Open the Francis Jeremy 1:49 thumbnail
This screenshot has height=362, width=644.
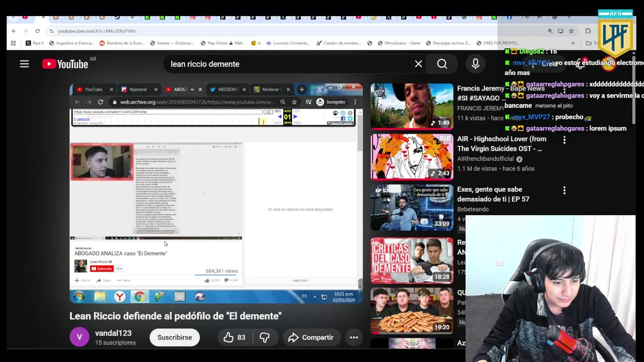412,106
